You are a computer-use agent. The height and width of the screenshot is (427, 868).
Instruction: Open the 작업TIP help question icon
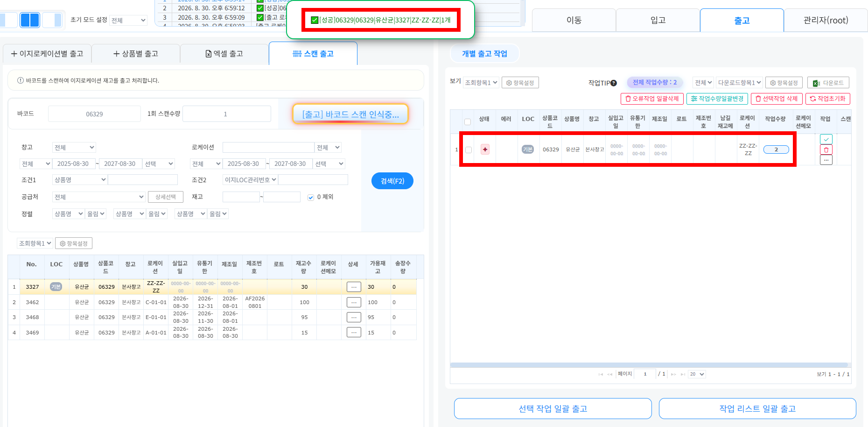pyautogui.click(x=614, y=83)
